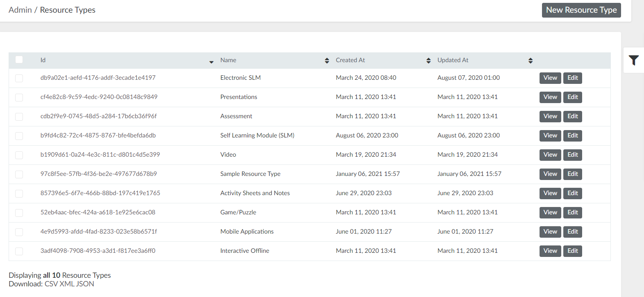644x297 pixels.
Task: Edit the Presentations resource type
Action: (x=573, y=97)
